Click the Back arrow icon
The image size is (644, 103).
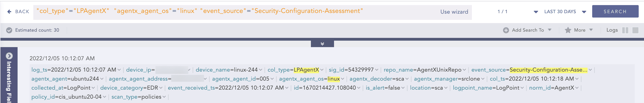[9, 12]
